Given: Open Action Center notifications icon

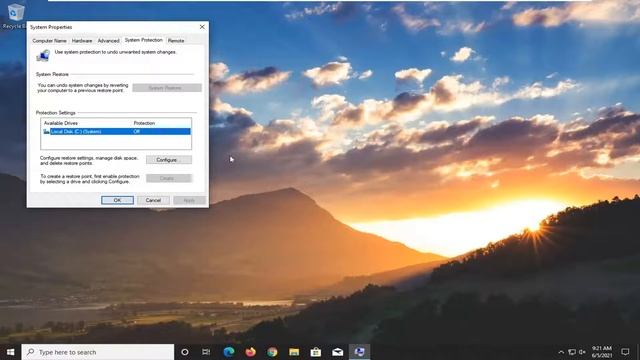Looking at the screenshot, I should (x=625, y=352).
